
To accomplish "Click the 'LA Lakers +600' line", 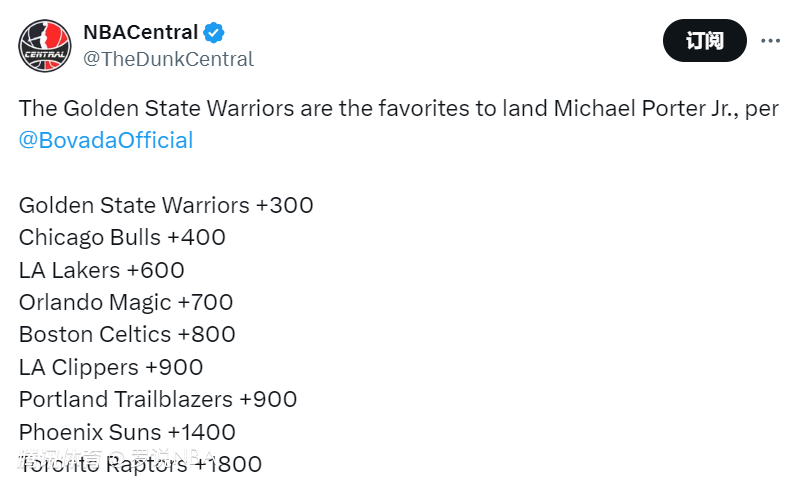I will tap(102, 270).
